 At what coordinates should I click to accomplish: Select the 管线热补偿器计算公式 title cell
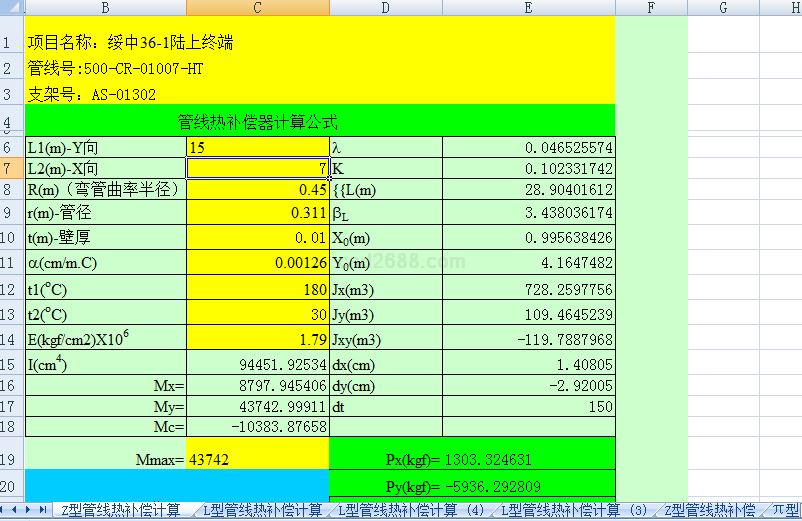257,123
